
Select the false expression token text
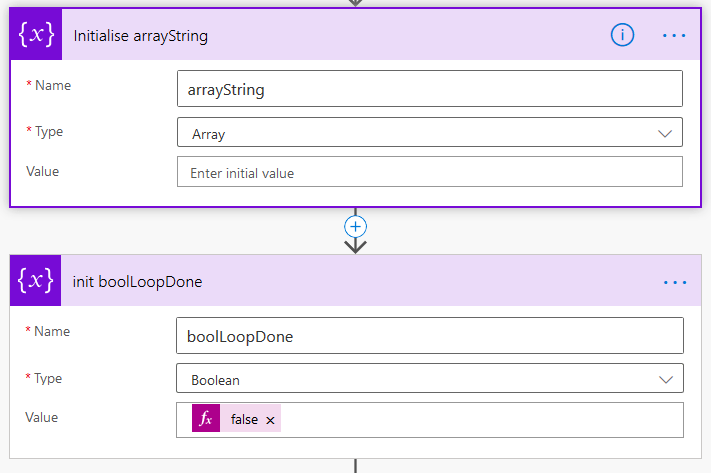(x=243, y=420)
